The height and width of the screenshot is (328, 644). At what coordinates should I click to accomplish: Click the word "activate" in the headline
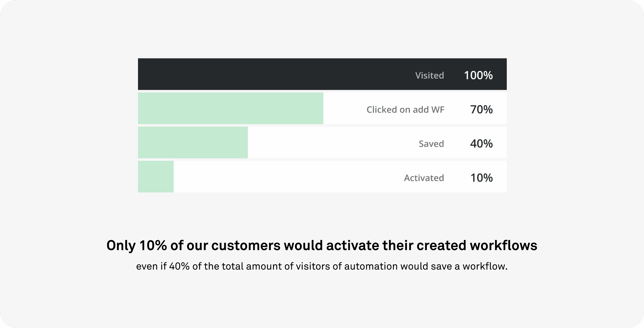352,245
